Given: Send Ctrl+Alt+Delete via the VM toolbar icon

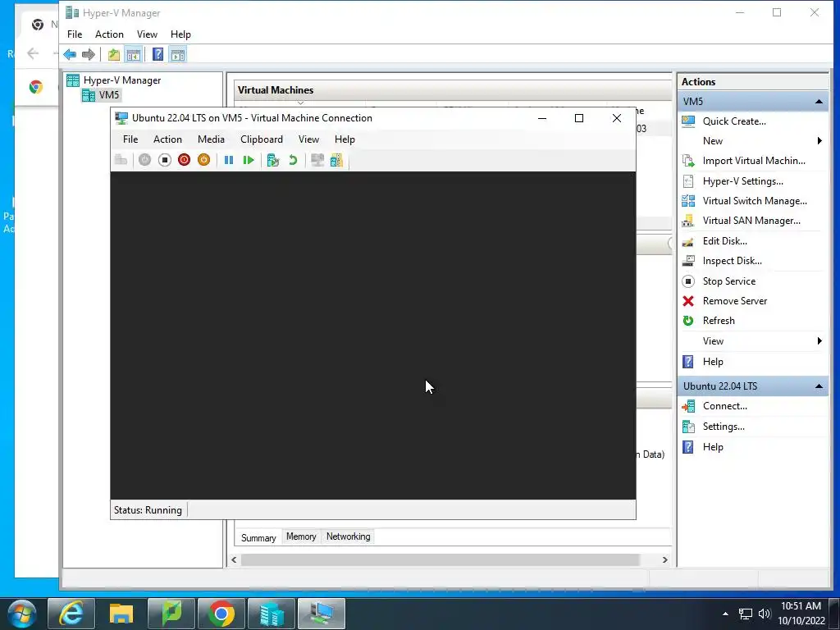Looking at the screenshot, I should (121, 160).
